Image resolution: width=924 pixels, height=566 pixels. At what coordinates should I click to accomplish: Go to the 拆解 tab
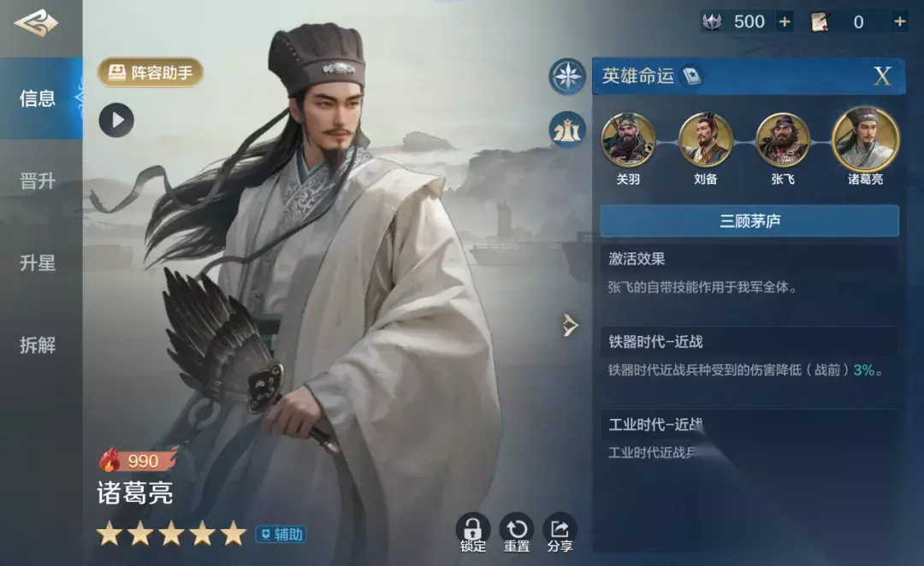pyautogui.click(x=38, y=345)
